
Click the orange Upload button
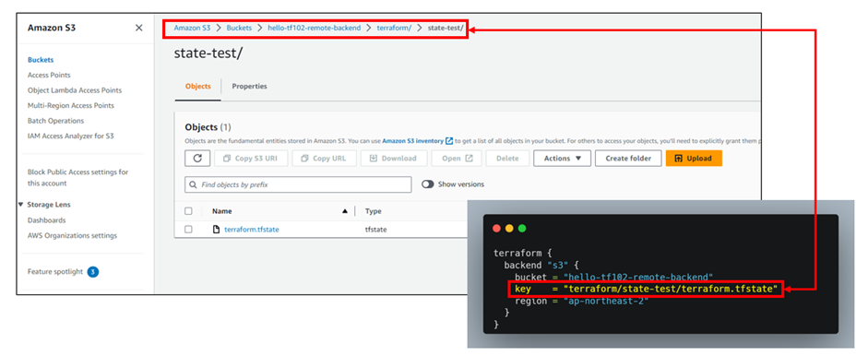pos(694,159)
